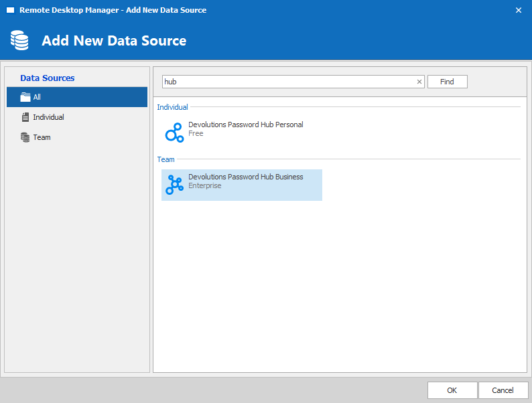Image resolution: width=532 pixels, height=403 pixels.
Task: Click the database icon beside Team
Action: [x=25, y=137]
